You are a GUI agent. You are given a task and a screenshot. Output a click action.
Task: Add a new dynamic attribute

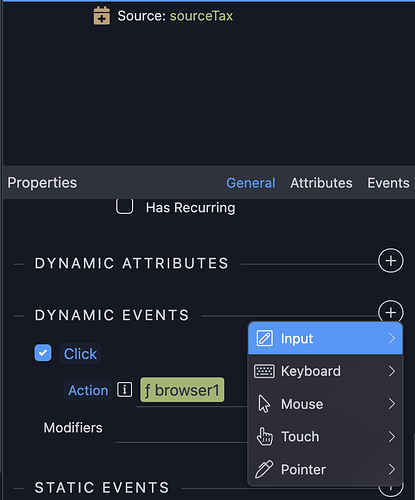pos(391,261)
